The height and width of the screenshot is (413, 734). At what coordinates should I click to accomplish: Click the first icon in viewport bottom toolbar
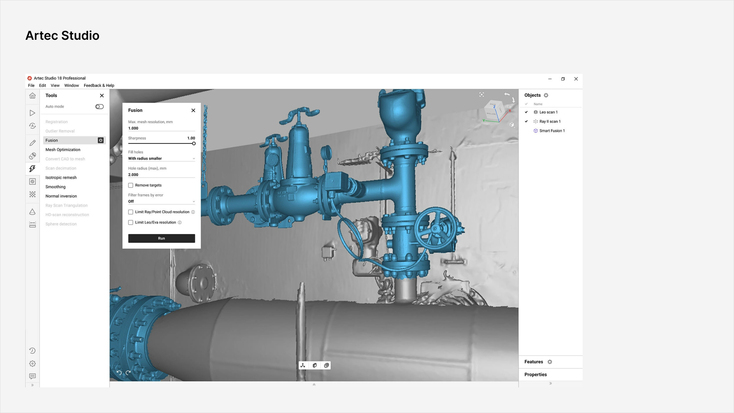pos(303,365)
